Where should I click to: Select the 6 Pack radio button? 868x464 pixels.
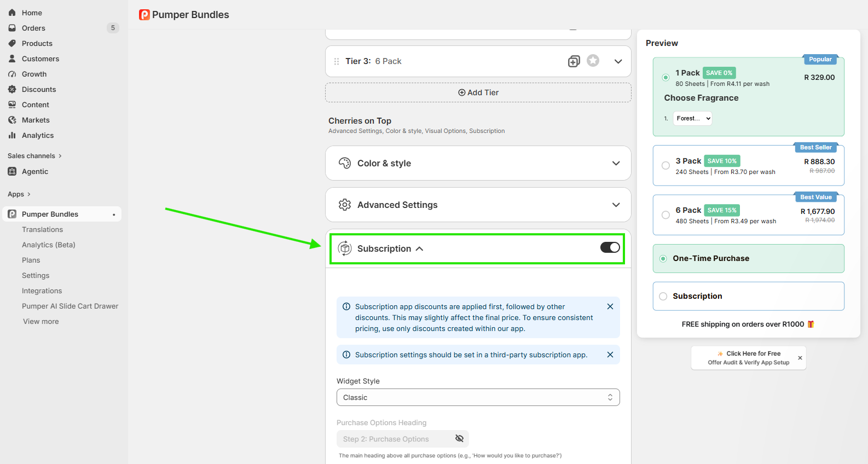666,215
